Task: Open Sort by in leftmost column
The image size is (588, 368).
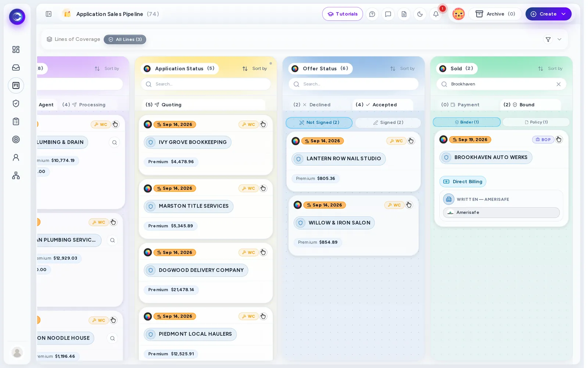Action: 107,68
